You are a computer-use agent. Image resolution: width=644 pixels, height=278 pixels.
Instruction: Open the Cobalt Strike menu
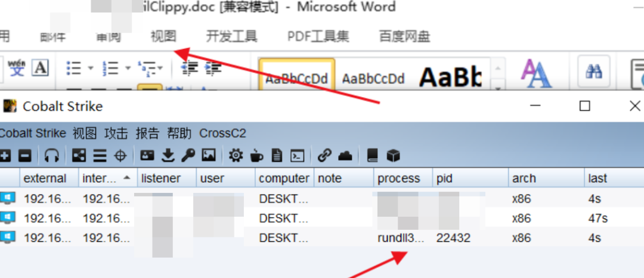[x=32, y=133]
